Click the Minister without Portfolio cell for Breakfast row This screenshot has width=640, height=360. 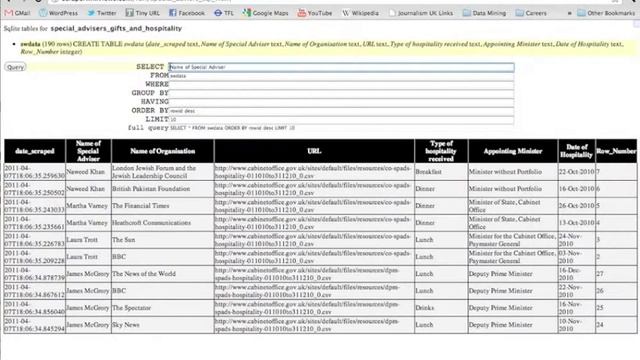point(513,172)
